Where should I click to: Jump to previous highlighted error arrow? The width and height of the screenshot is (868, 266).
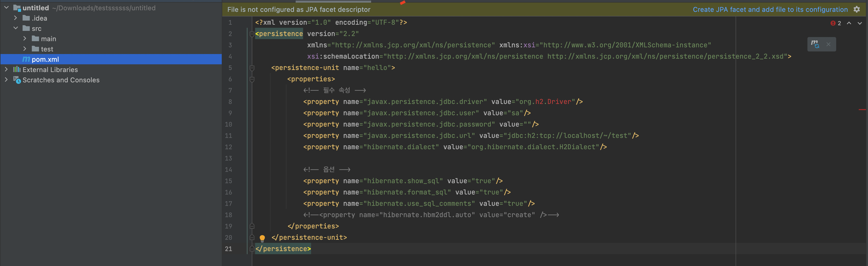tap(849, 23)
